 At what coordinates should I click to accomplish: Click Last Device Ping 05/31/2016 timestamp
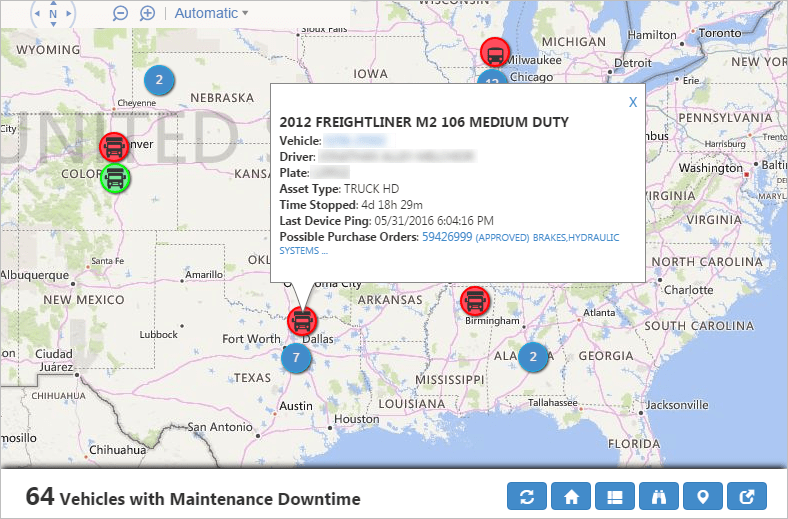(x=434, y=221)
